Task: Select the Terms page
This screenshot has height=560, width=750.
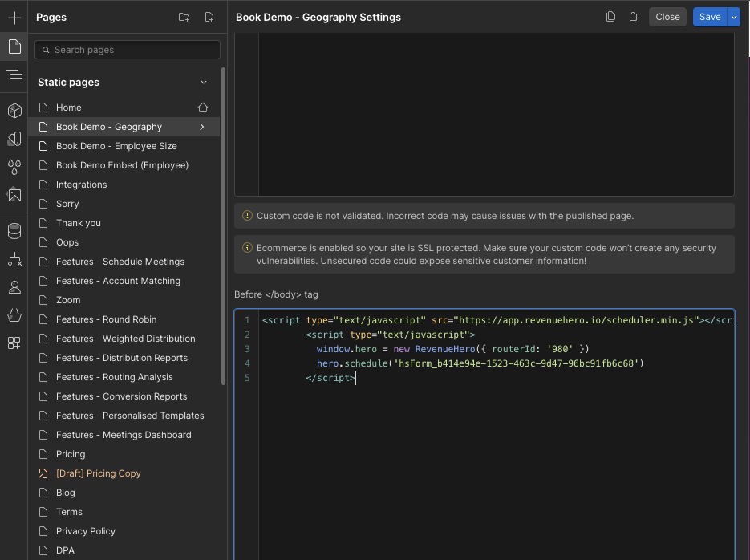Action: point(124,512)
